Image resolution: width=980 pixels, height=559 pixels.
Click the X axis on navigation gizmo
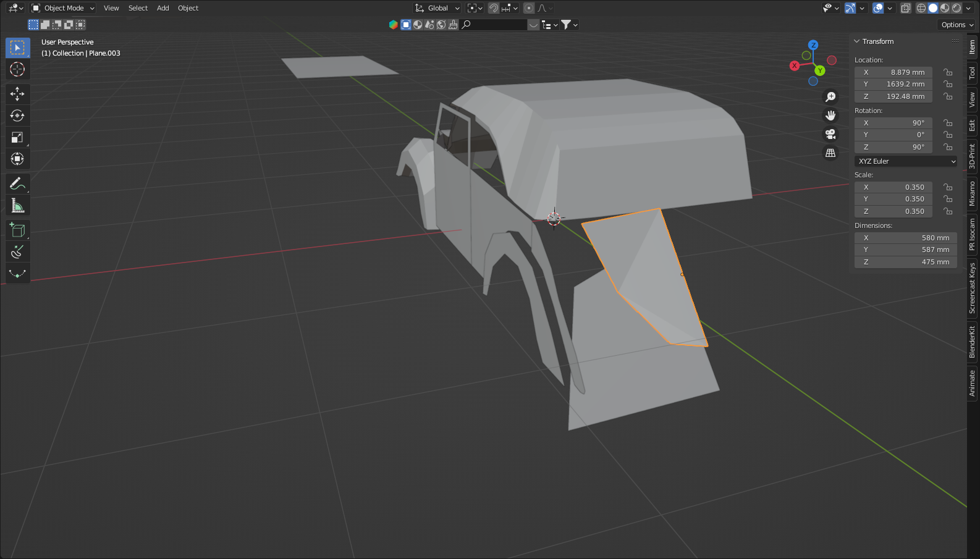795,65
